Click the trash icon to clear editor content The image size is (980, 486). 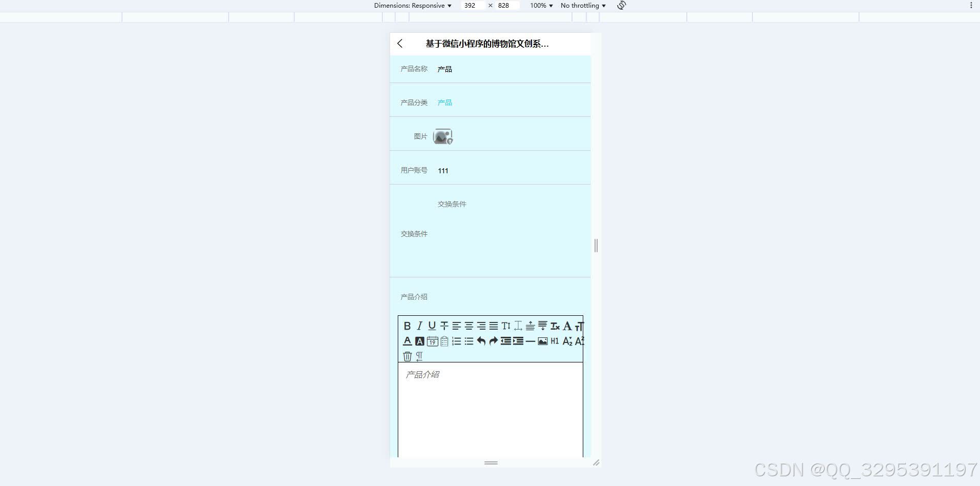point(407,357)
